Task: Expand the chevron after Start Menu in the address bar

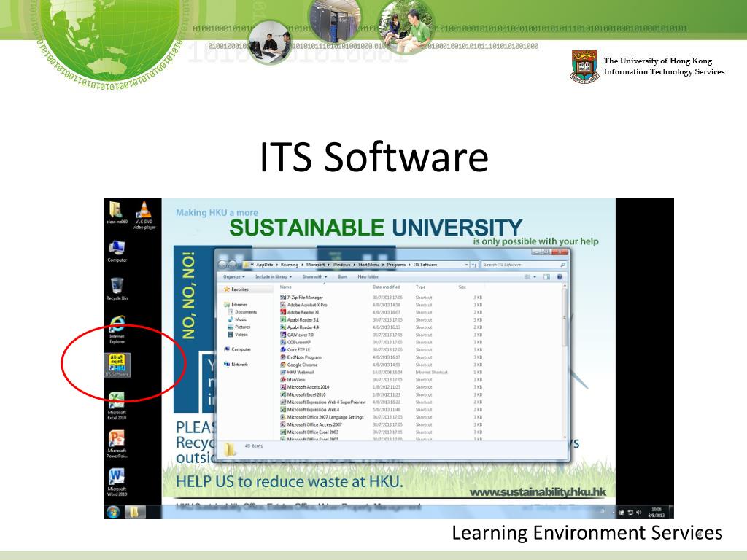Action: click(383, 265)
